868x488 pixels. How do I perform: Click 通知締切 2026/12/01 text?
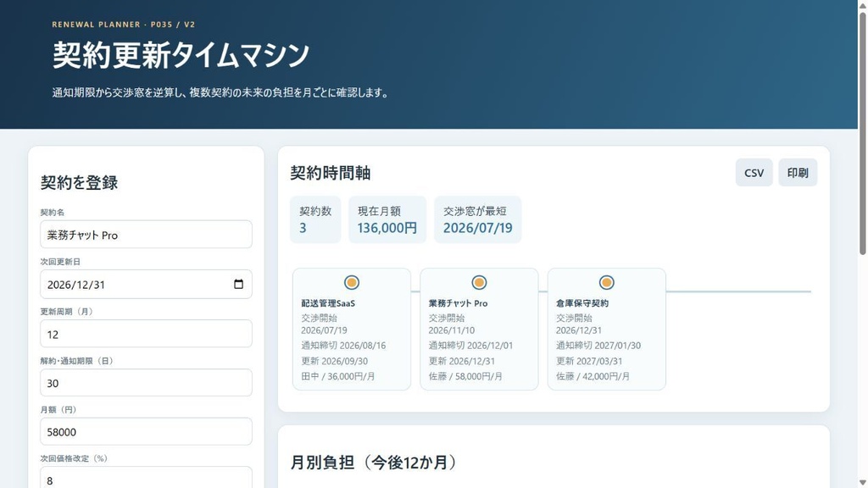470,346
